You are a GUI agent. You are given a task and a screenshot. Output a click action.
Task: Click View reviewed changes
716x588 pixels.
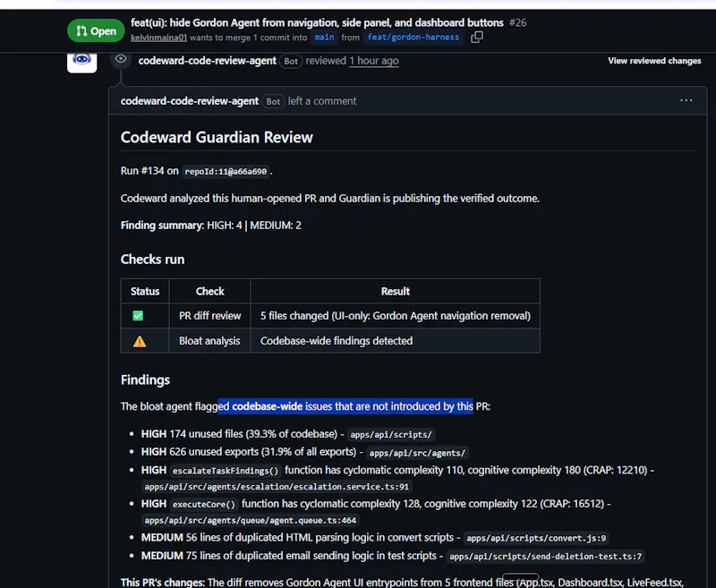point(654,61)
